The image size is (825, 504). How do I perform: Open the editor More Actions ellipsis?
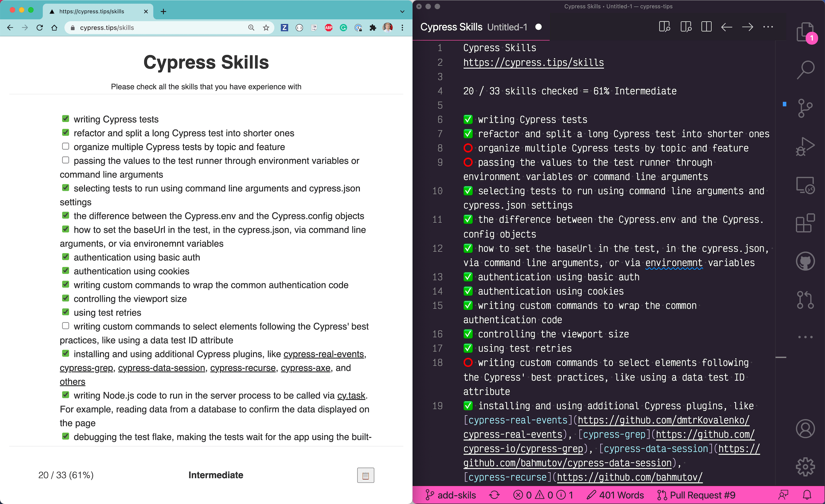click(768, 27)
